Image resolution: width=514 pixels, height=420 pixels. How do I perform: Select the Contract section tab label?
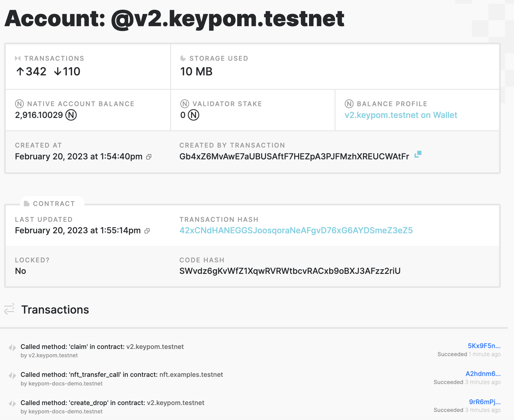pyautogui.click(x=54, y=204)
